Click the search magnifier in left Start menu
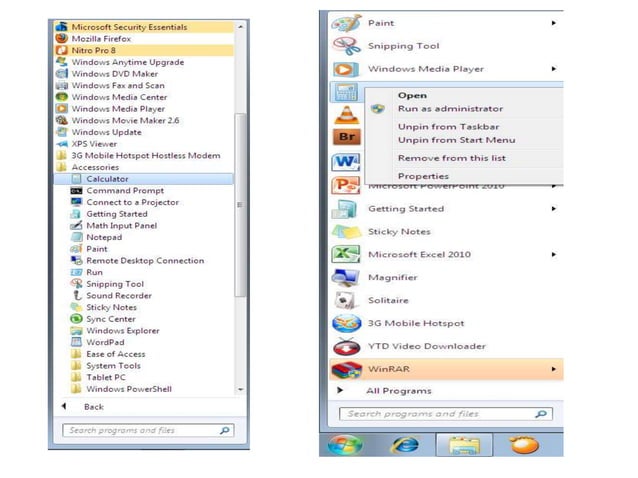 pos(224,430)
